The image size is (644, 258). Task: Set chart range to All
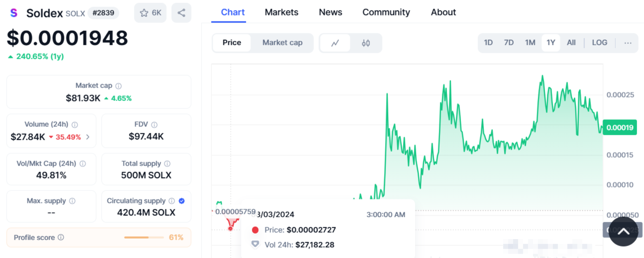tap(571, 43)
